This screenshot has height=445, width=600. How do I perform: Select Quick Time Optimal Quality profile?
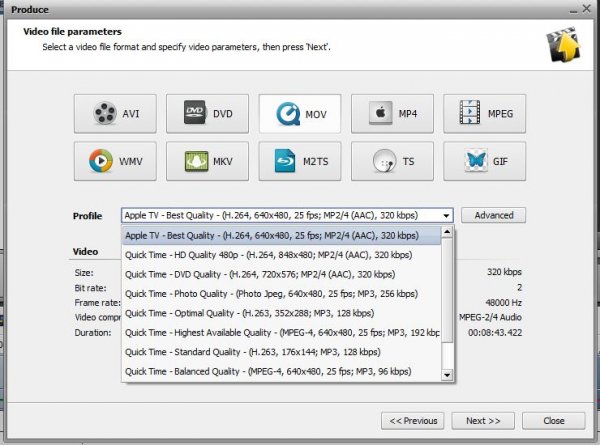(x=281, y=313)
